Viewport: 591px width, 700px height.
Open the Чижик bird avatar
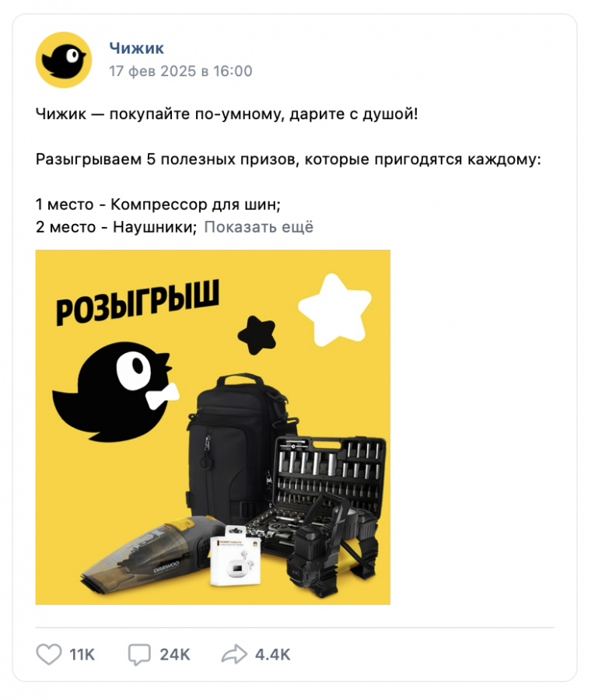[x=64, y=60]
